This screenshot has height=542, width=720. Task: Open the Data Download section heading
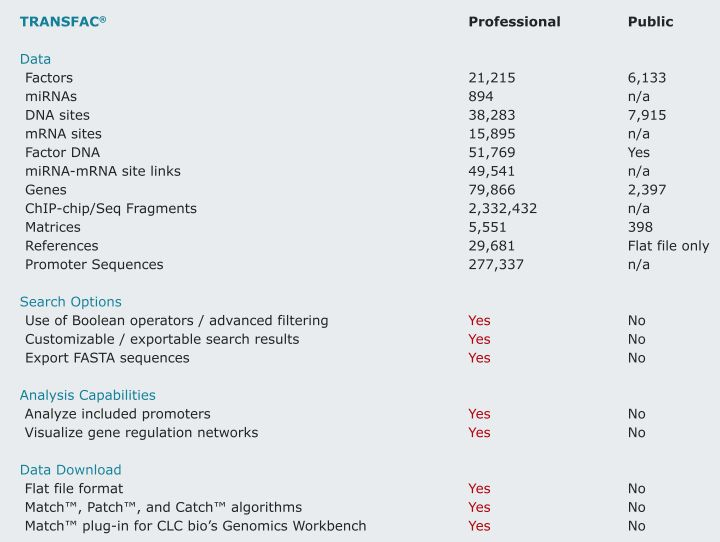coord(70,470)
